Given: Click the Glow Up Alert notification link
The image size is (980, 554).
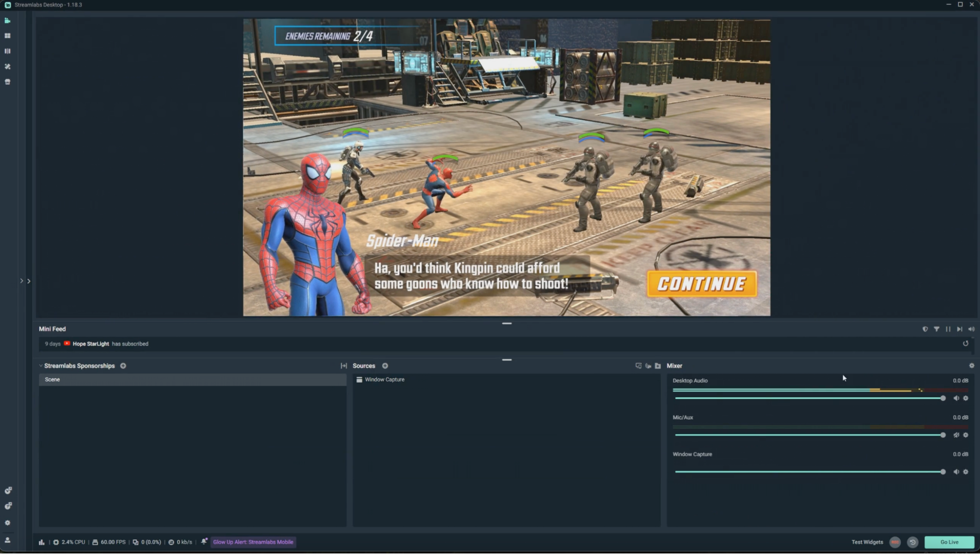Looking at the screenshot, I should [x=253, y=542].
